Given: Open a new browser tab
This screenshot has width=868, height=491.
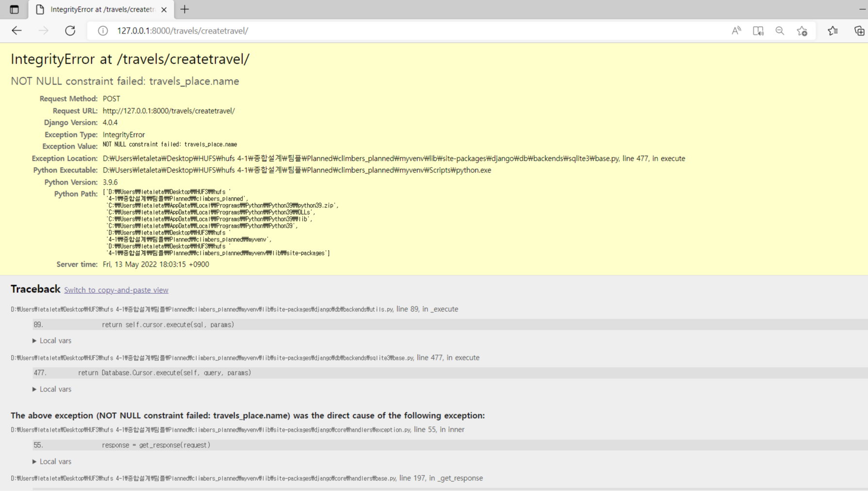Looking at the screenshot, I should (x=185, y=9).
